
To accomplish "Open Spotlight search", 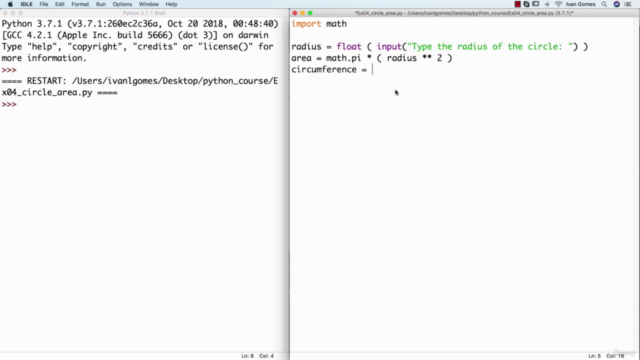I will click(604, 4).
